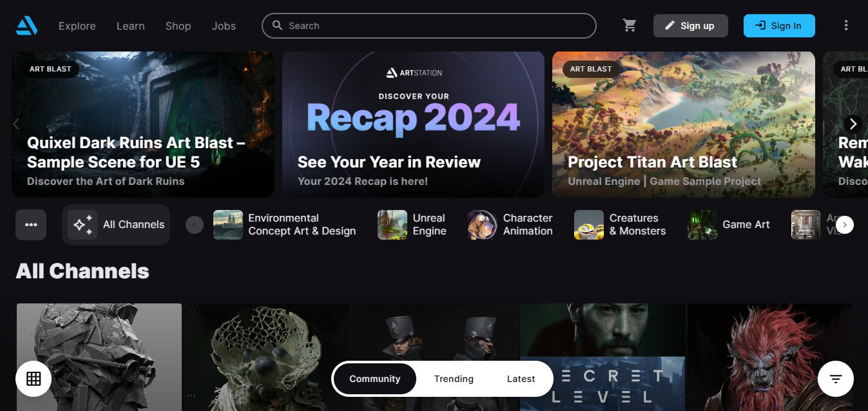This screenshot has width=868, height=411.
Task: Open the red-haired beast artwork
Action: point(770,358)
